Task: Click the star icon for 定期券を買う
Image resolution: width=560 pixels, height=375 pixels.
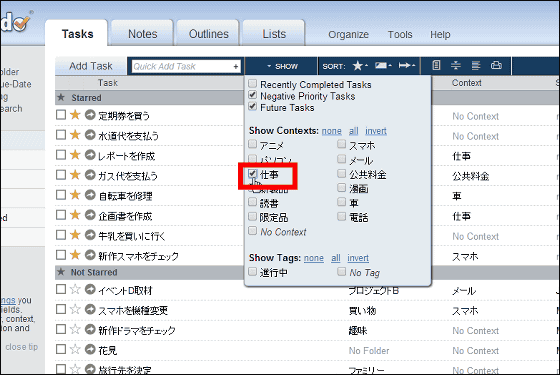Action: point(75,115)
